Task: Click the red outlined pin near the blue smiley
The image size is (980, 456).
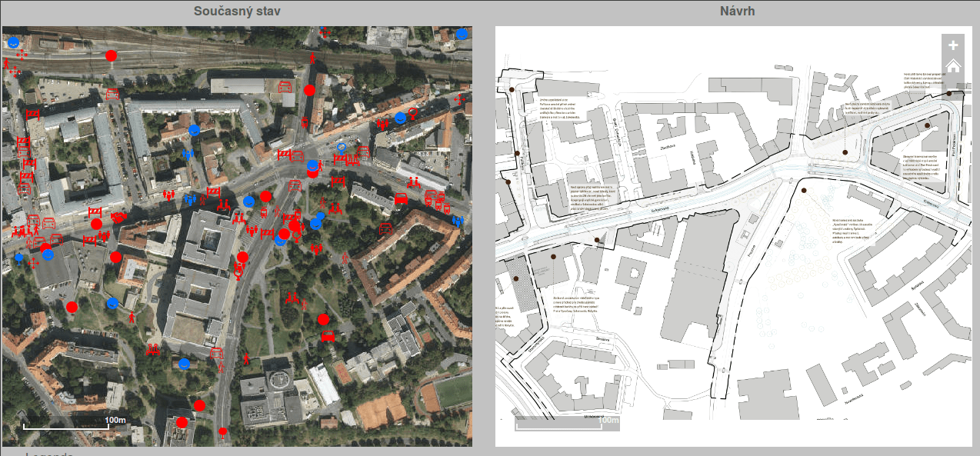Action: click(413, 114)
